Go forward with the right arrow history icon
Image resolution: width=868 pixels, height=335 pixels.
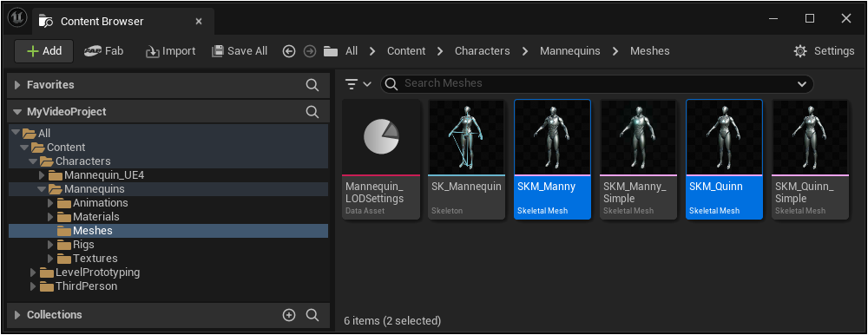tap(310, 51)
